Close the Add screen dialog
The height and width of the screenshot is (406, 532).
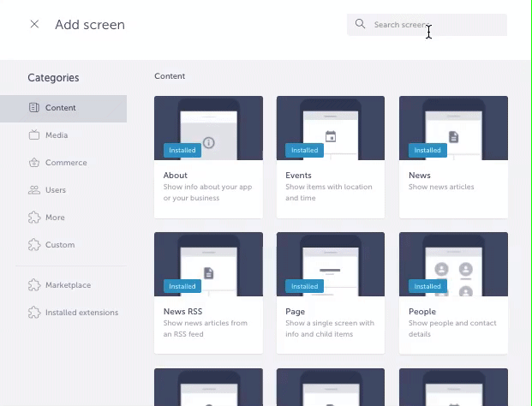pos(34,25)
